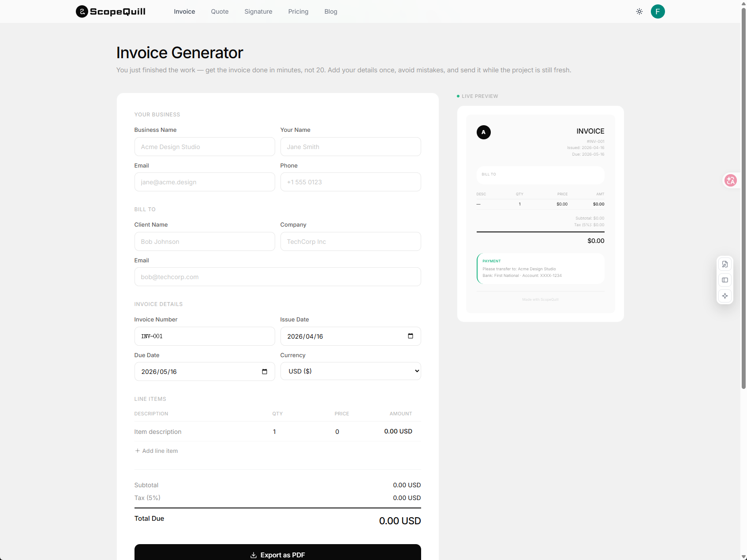The image size is (747, 560).
Task: Click the pink translate extension icon
Action: coord(731,180)
